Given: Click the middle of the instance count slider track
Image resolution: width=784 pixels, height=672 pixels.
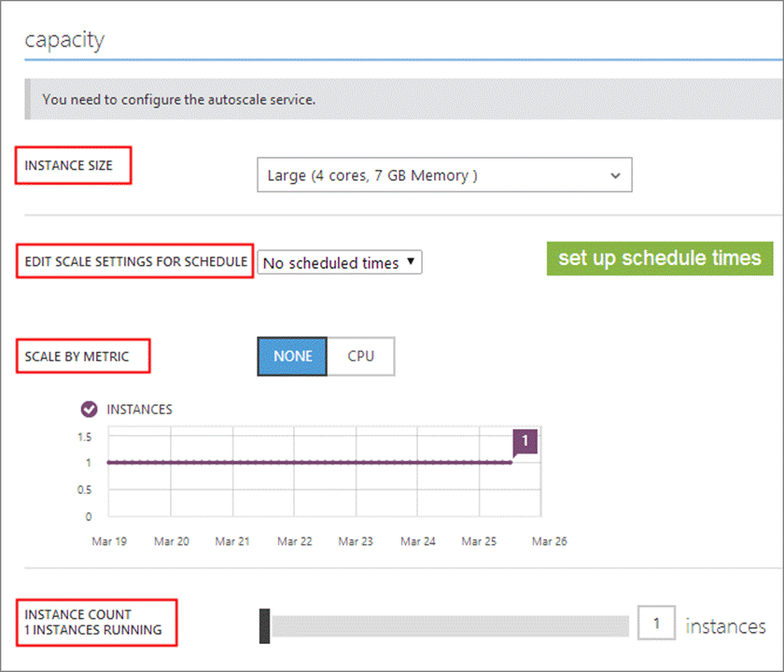Looking at the screenshot, I should [x=448, y=625].
